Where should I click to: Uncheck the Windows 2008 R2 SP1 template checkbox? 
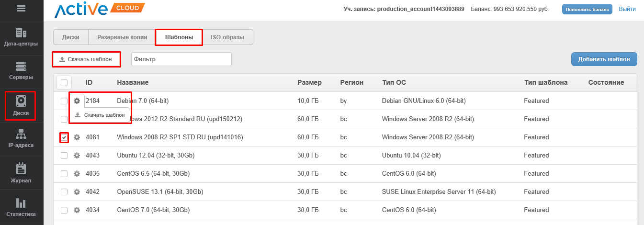[64, 137]
